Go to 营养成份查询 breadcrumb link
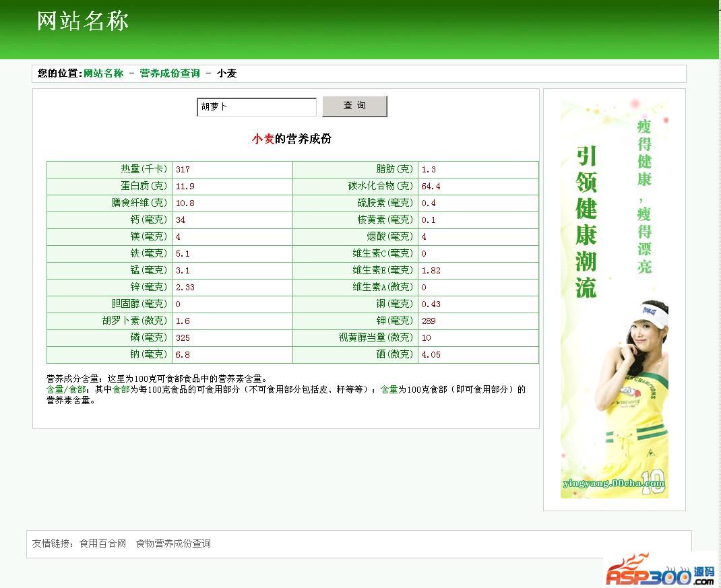 [170, 73]
